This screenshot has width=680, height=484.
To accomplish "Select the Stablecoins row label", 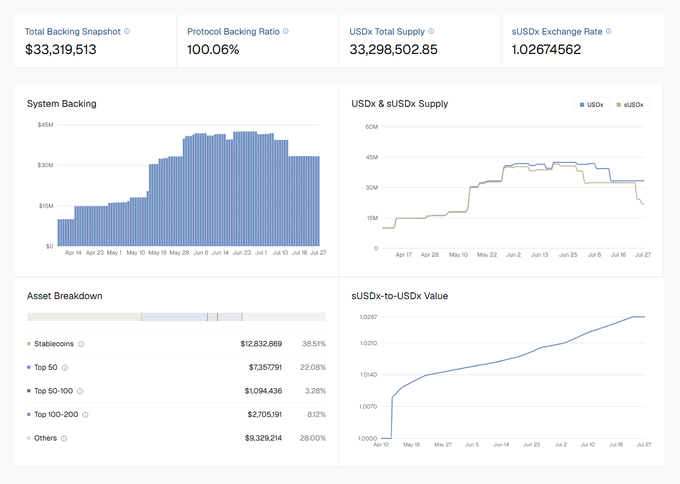I will click(x=54, y=344).
